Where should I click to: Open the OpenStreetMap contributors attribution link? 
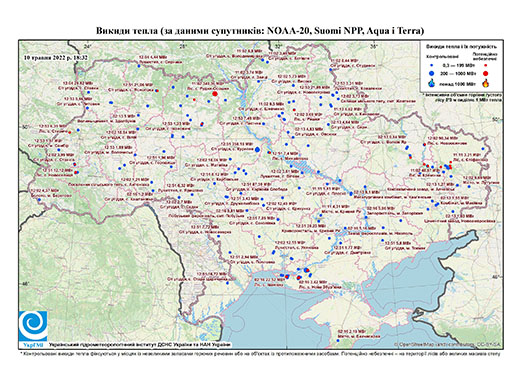(x=447, y=344)
